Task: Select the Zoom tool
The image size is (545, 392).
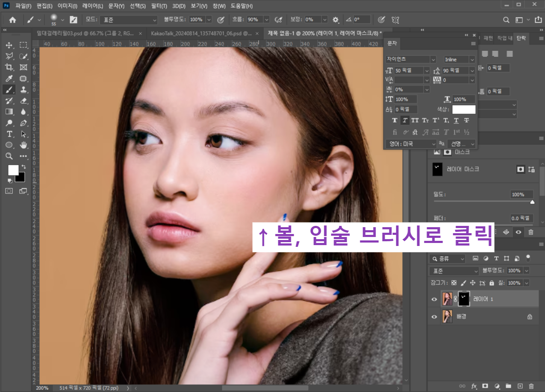Action: coord(9,156)
